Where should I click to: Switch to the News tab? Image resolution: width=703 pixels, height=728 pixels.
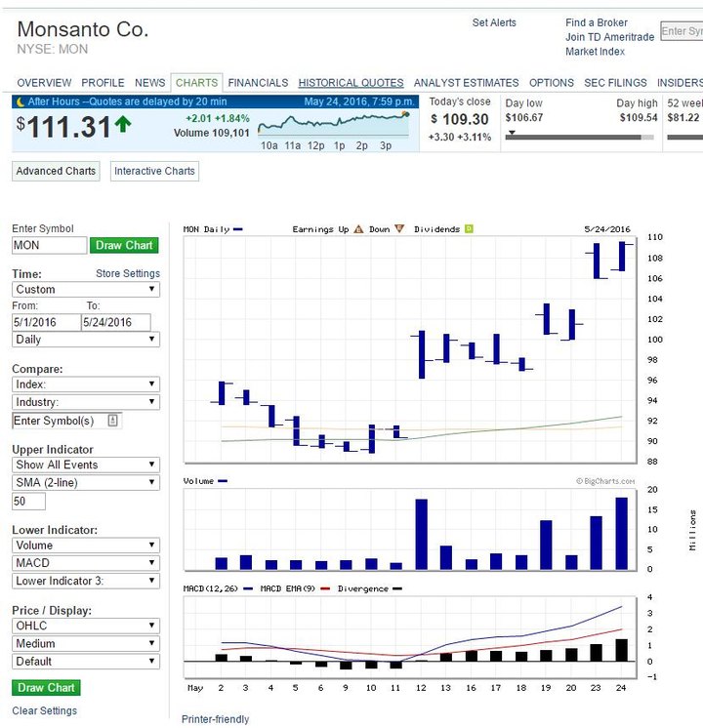(149, 83)
